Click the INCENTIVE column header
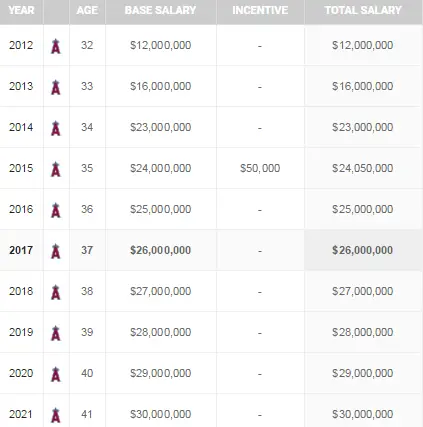The height and width of the screenshot is (427, 423). coord(260,10)
